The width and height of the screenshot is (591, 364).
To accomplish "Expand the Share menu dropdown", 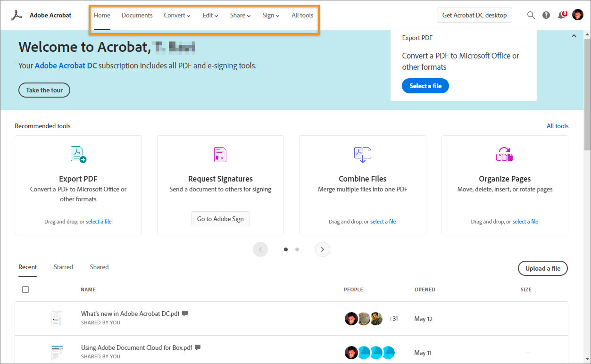I will [x=241, y=16].
